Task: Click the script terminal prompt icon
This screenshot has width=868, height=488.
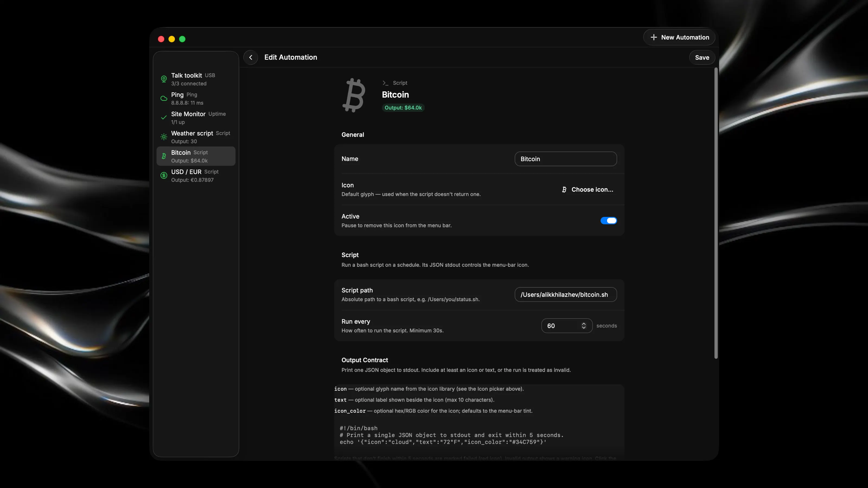Action: (x=385, y=83)
